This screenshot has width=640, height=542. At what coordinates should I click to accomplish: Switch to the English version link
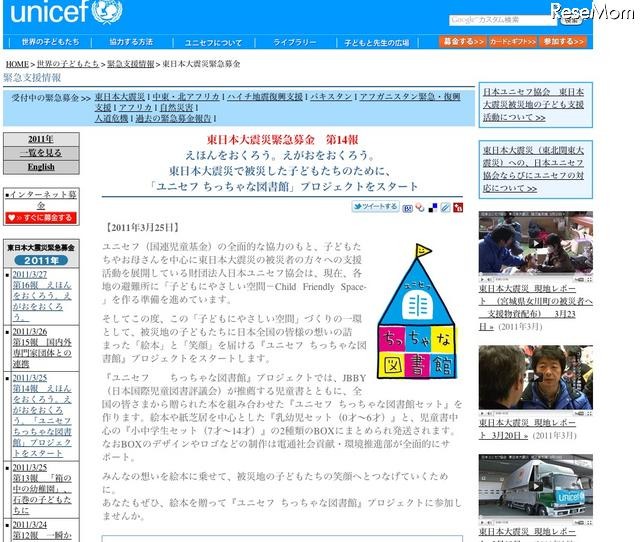pyautogui.click(x=41, y=167)
